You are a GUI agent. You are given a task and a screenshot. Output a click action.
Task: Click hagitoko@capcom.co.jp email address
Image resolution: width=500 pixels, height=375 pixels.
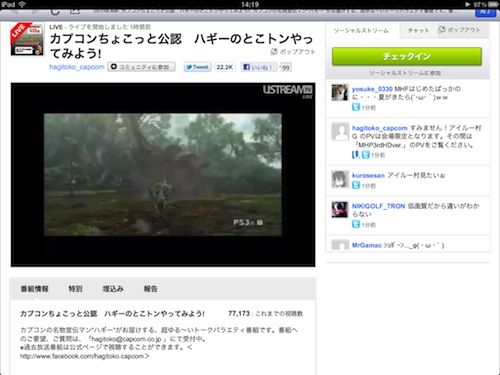click(126, 339)
